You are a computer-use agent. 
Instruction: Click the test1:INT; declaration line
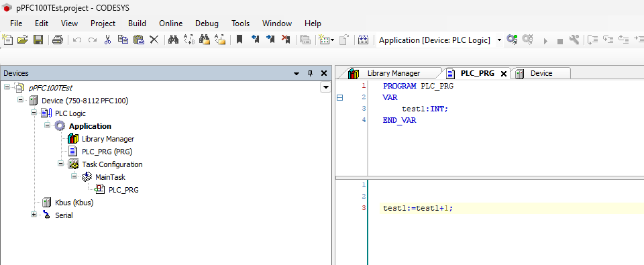(x=425, y=109)
